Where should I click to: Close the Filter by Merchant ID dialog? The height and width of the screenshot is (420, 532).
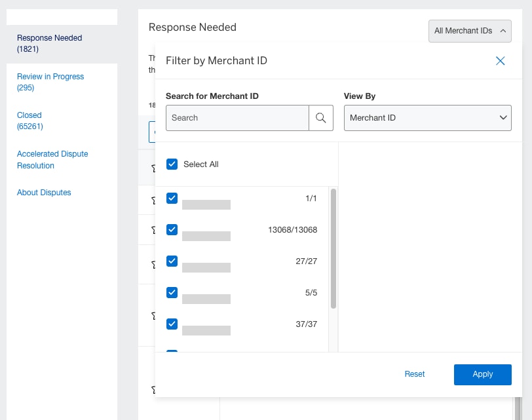click(x=500, y=60)
